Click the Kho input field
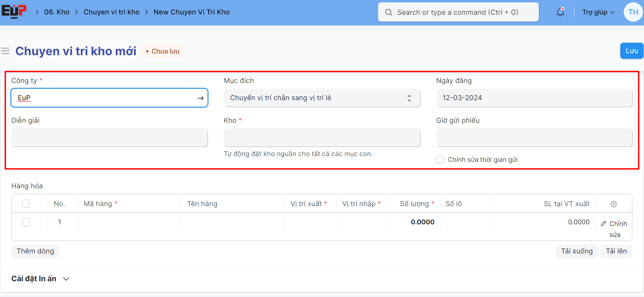 [322, 138]
